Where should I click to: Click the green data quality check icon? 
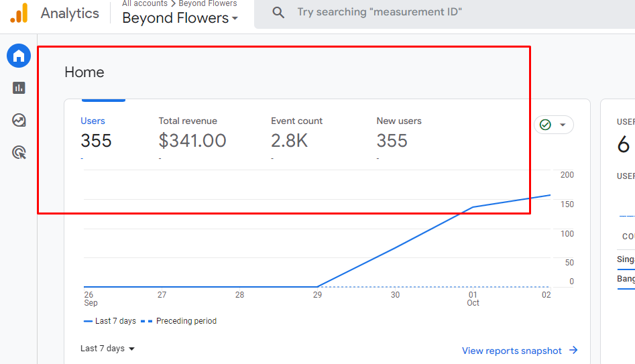coord(546,125)
